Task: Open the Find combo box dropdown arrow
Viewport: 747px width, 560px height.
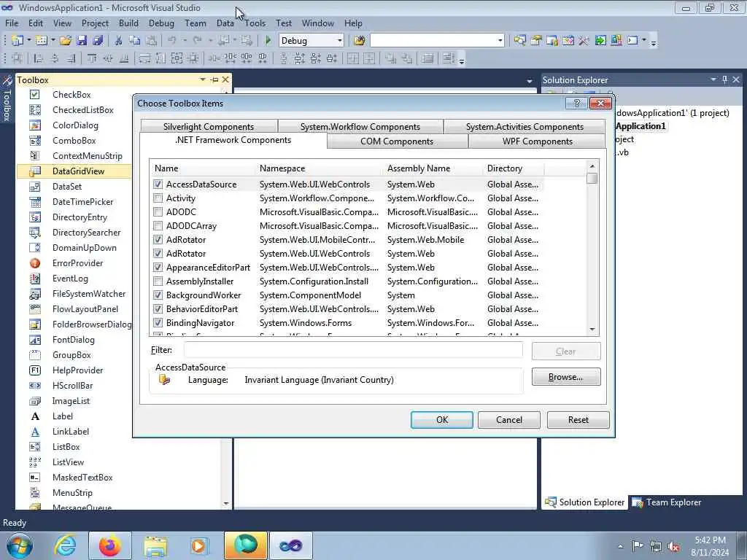Action: 500,41
